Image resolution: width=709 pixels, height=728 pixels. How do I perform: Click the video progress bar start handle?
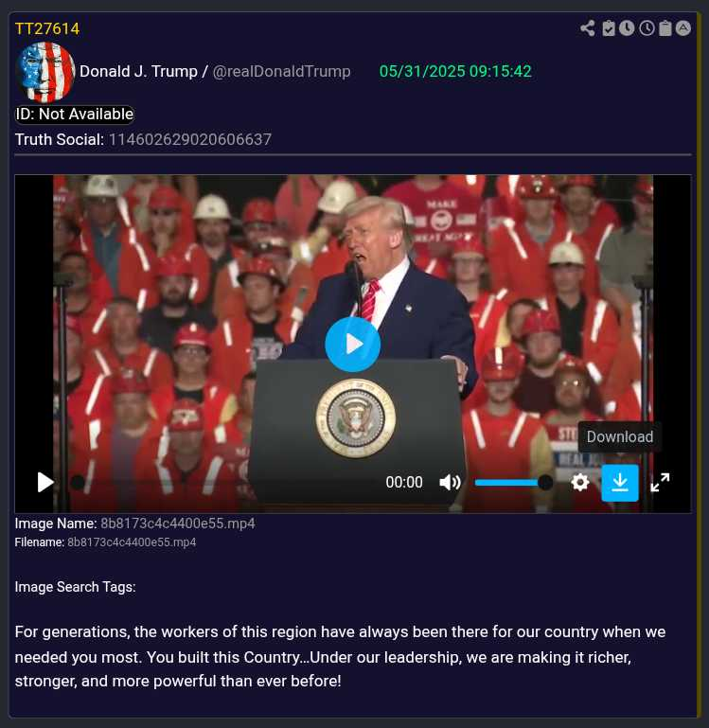[x=78, y=483]
